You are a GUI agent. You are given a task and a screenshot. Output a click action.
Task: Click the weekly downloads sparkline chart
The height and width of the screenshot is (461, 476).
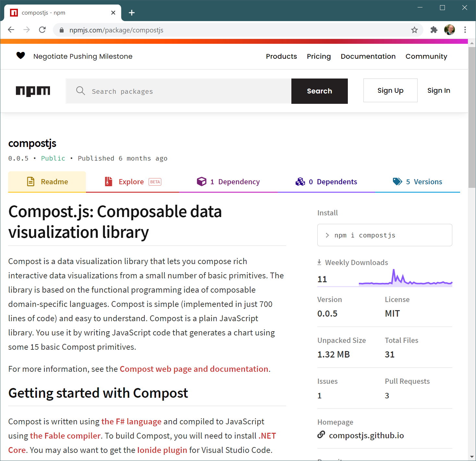point(405,279)
